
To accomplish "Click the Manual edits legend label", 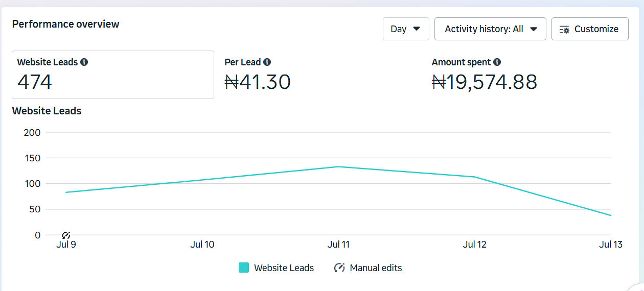I will click(376, 268).
